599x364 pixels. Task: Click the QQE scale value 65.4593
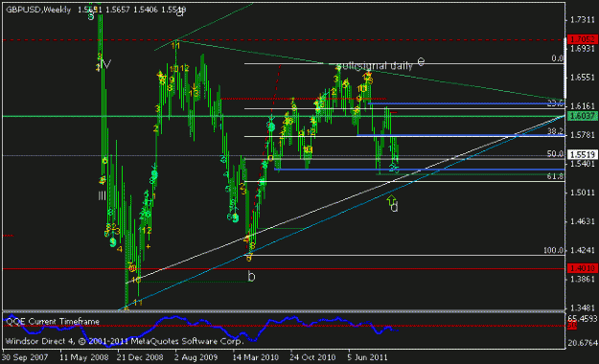pyautogui.click(x=583, y=319)
